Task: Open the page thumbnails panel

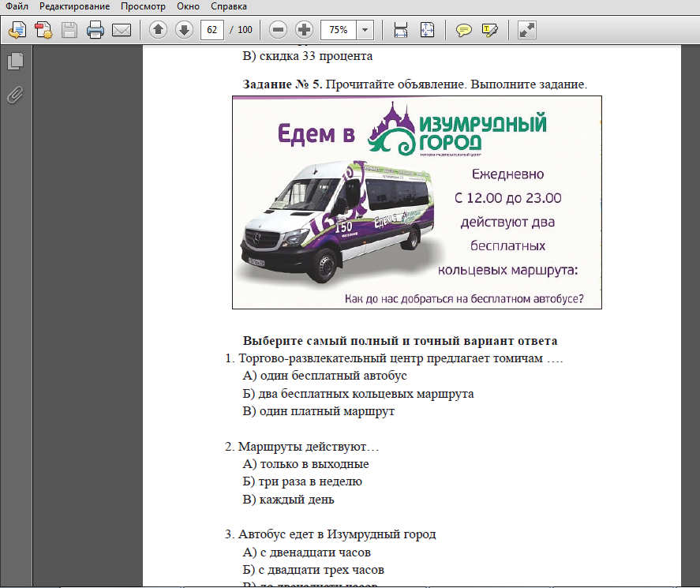Action: [16, 61]
